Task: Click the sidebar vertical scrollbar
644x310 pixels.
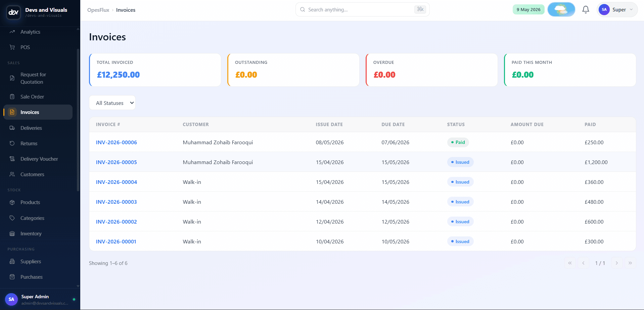Action: point(78,119)
